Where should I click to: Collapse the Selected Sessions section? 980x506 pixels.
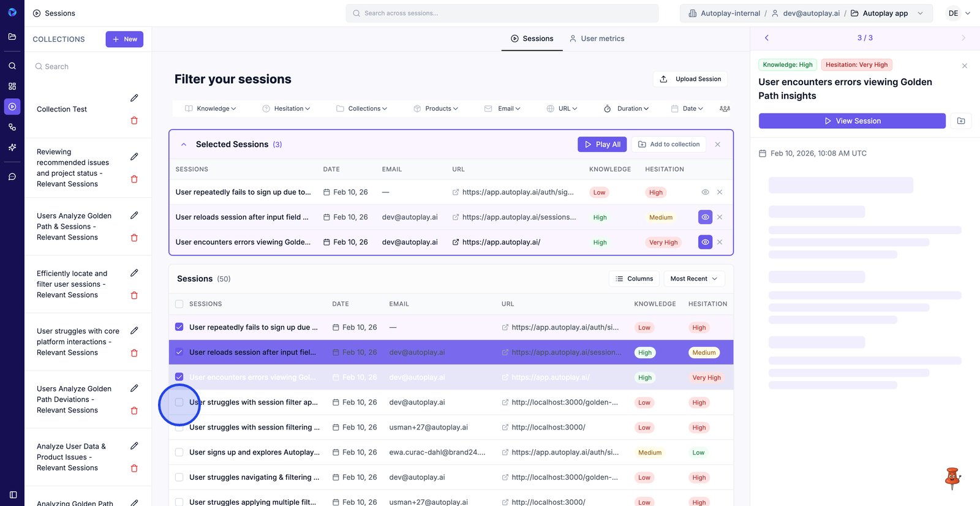point(184,145)
